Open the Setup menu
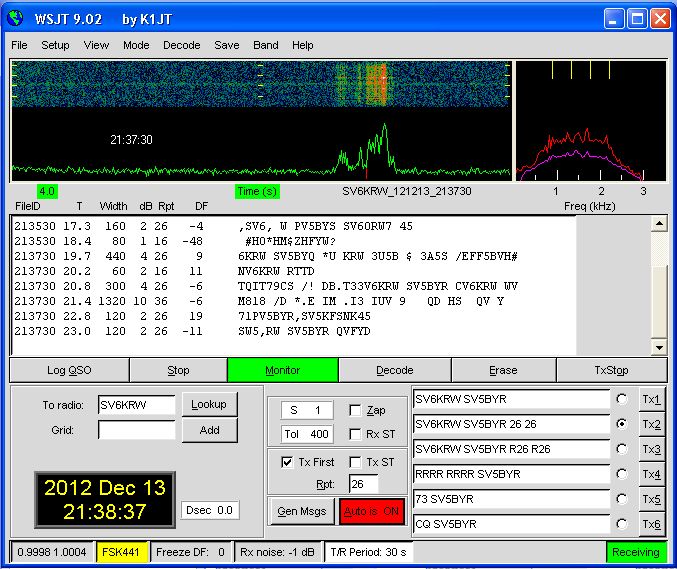This screenshot has width=677, height=569. (55, 45)
